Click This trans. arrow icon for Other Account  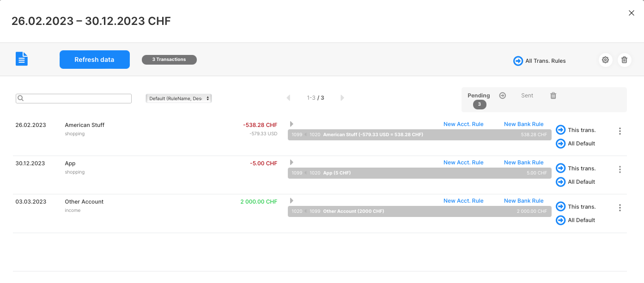560,207
